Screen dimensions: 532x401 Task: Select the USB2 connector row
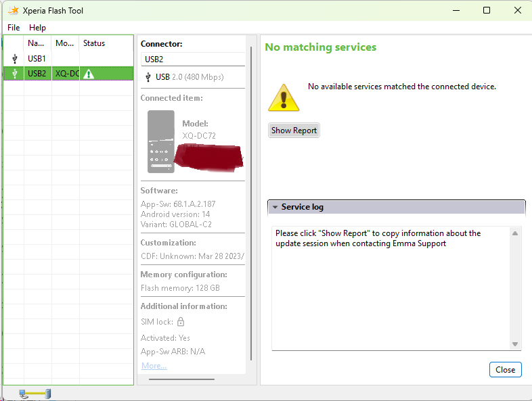pos(68,74)
